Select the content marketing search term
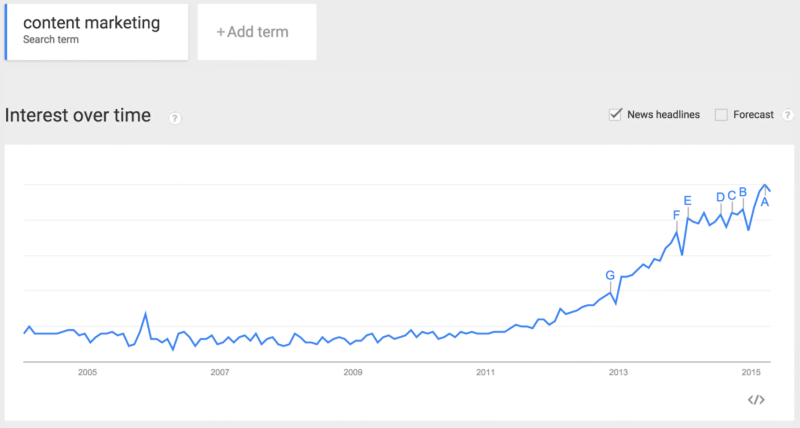 point(97,30)
